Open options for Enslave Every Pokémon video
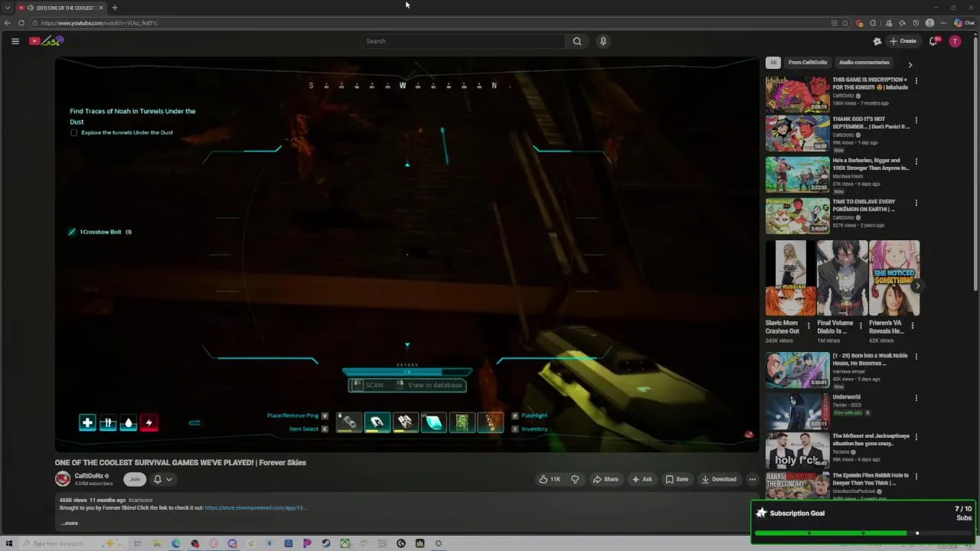 pyautogui.click(x=916, y=203)
